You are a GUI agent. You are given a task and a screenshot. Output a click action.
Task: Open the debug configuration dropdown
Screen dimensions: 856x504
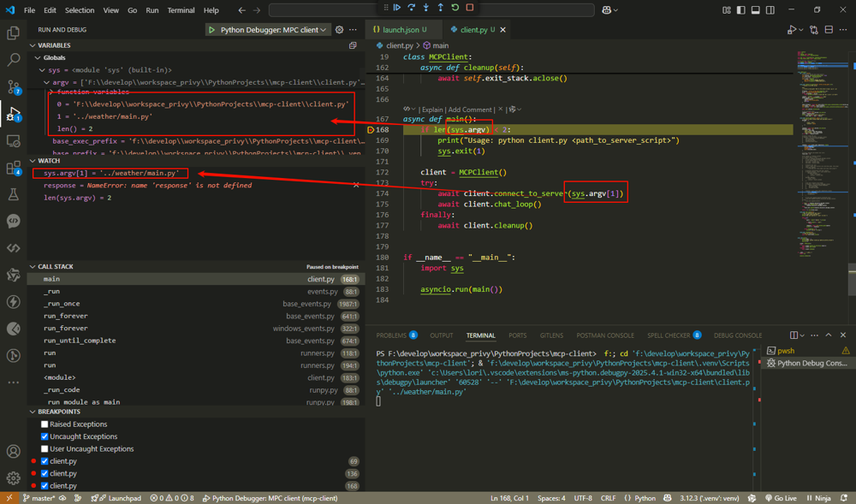pyautogui.click(x=269, y=30)
